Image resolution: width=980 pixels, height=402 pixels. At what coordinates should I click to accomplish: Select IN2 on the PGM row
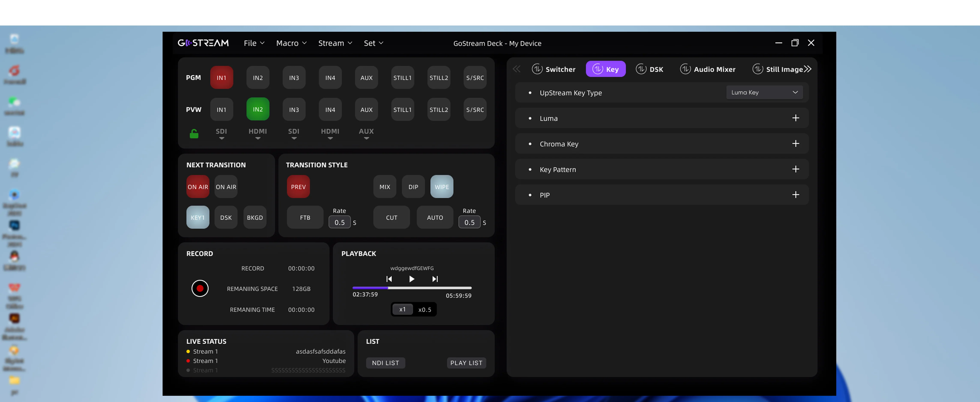pyautogui.click(x=257, y=77)
